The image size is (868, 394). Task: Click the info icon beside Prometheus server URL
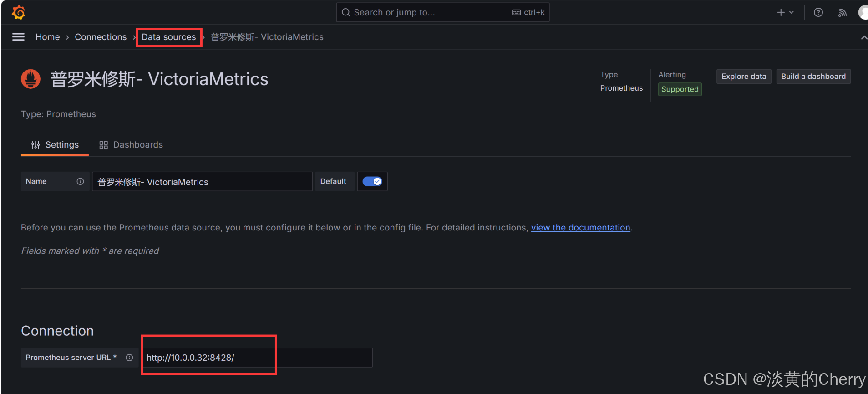129,358
